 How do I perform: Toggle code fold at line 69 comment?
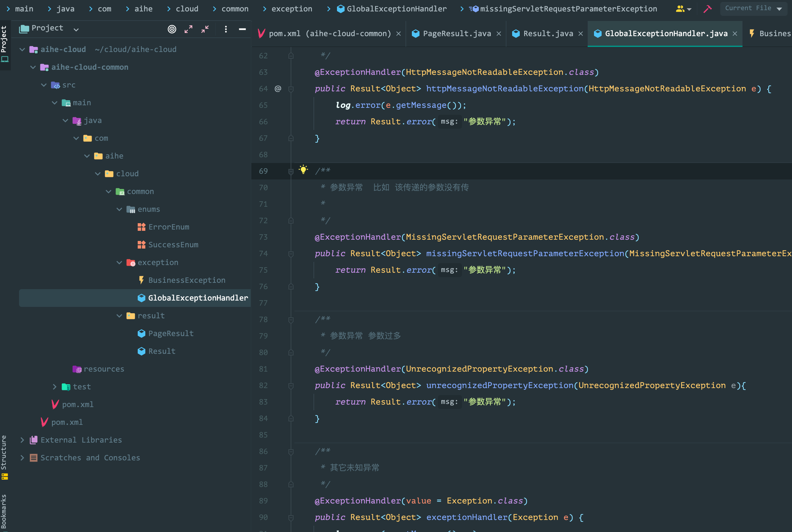pos(291,171)
